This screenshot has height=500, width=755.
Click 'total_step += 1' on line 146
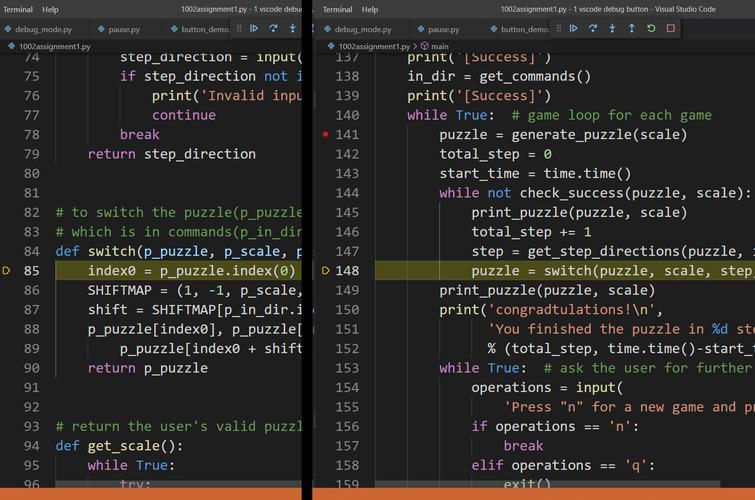click(x=531, y=232)
